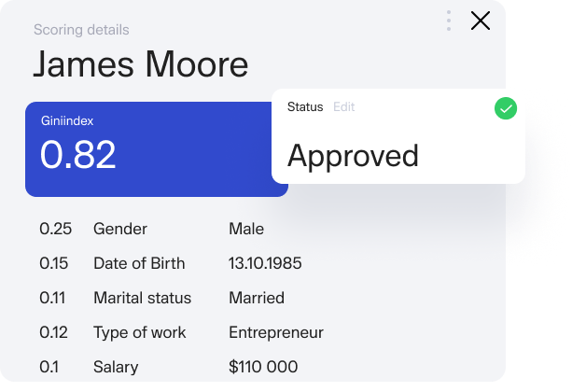Click the Scoring details header label
Image resolution: width=572 pixels, height=392 pixels.
pyautogui.click(x=81, y=30)
